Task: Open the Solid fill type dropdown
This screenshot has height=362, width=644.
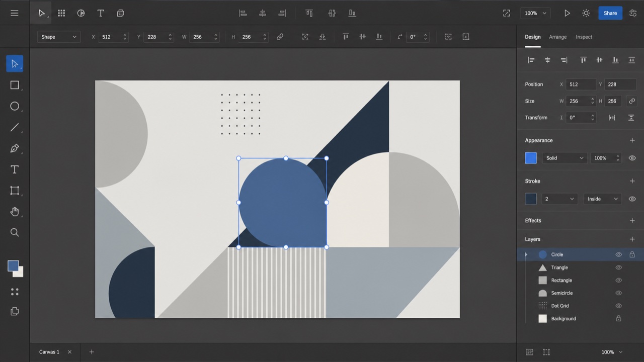Action: coord(565,158)
